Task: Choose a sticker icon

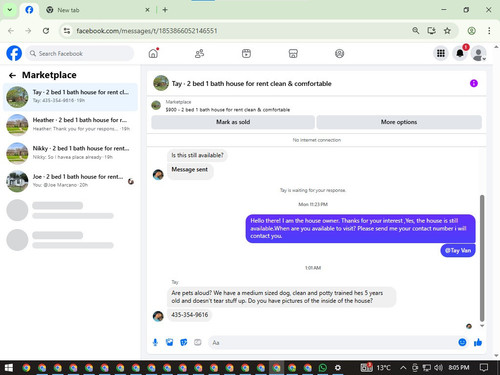Action: pyautogui.click(x=184, y=342)
